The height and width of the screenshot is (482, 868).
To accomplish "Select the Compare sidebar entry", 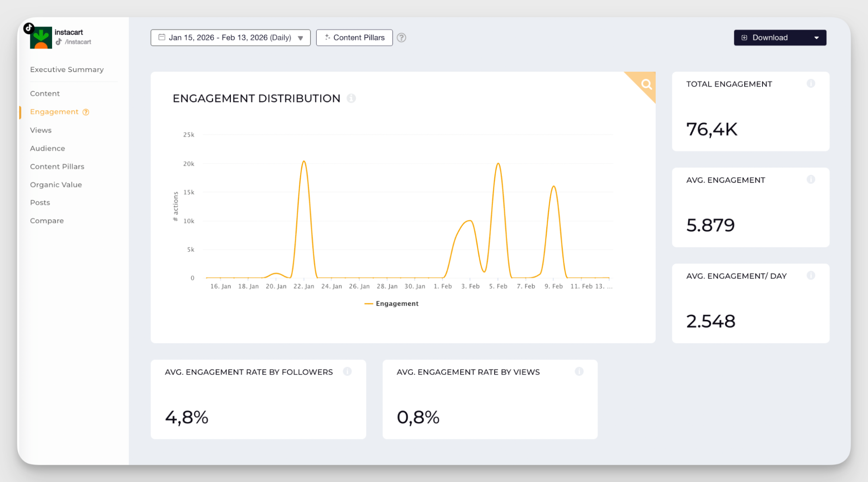I will click(x=46, y=220).
